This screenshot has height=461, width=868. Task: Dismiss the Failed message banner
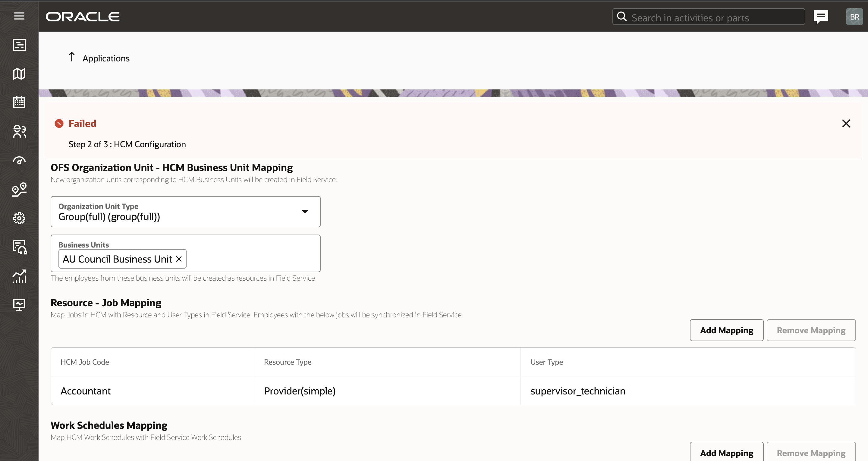846,123
